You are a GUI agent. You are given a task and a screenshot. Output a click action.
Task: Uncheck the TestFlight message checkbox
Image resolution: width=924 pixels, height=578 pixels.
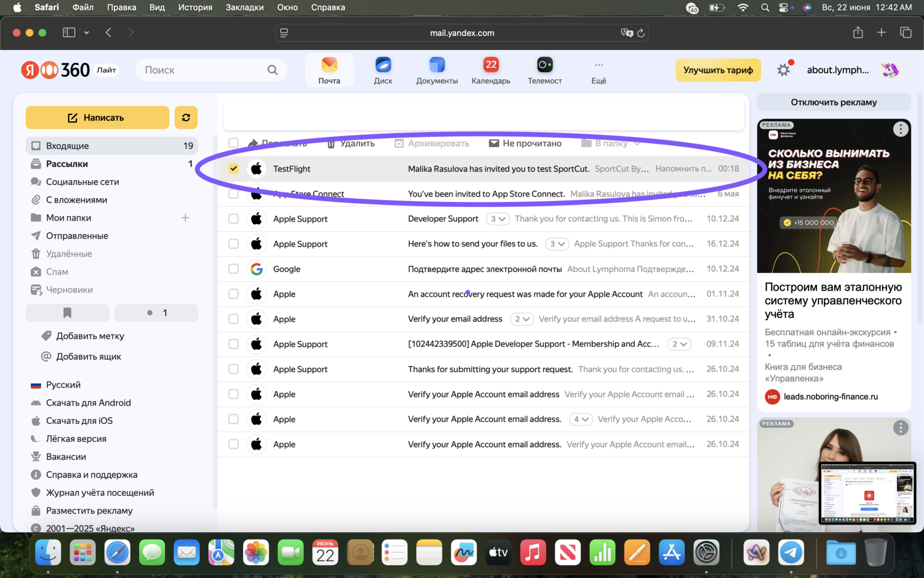pos(234,168)
